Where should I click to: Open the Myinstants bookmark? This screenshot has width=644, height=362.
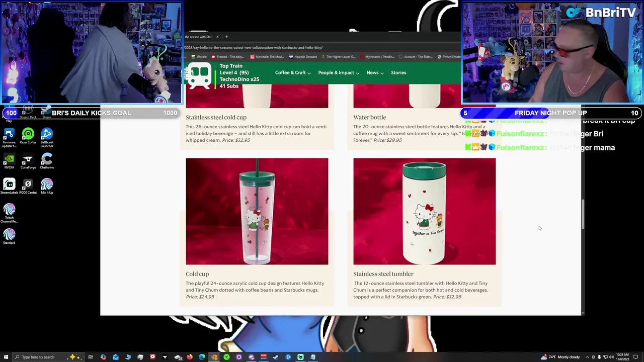click(x=377, y=57)
